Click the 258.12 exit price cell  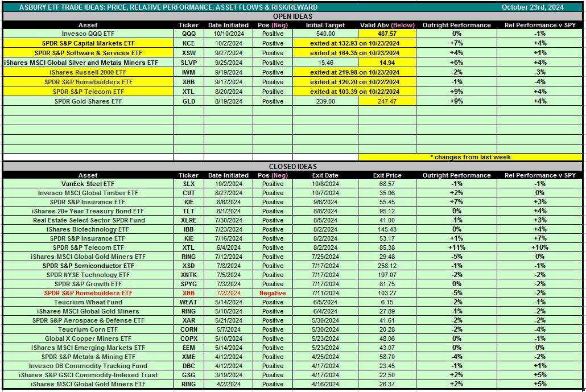tap(387, 266)
